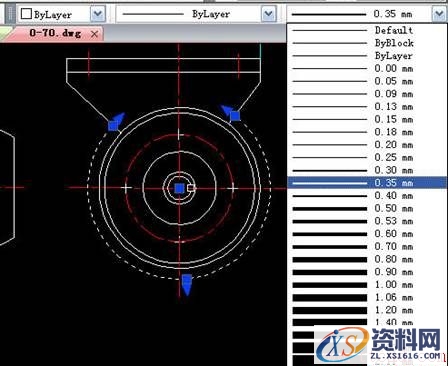The width and height of the screenshot is (448, 366).
Task: Select 0.50 mm lineweight
Action: 367,208
